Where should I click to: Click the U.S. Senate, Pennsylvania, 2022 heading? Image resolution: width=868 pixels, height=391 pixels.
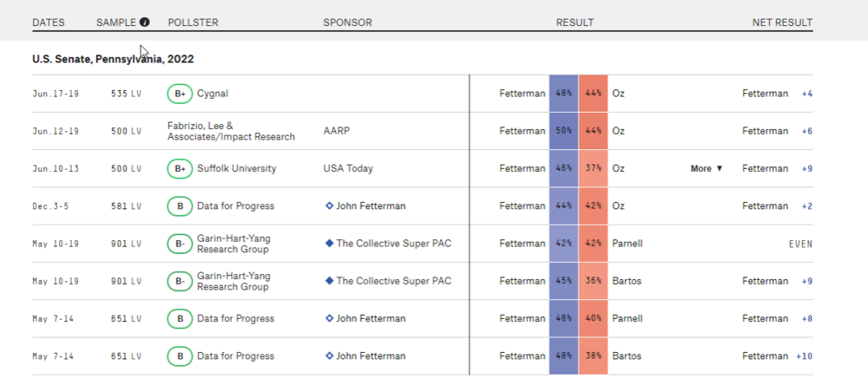pos(113,59)
